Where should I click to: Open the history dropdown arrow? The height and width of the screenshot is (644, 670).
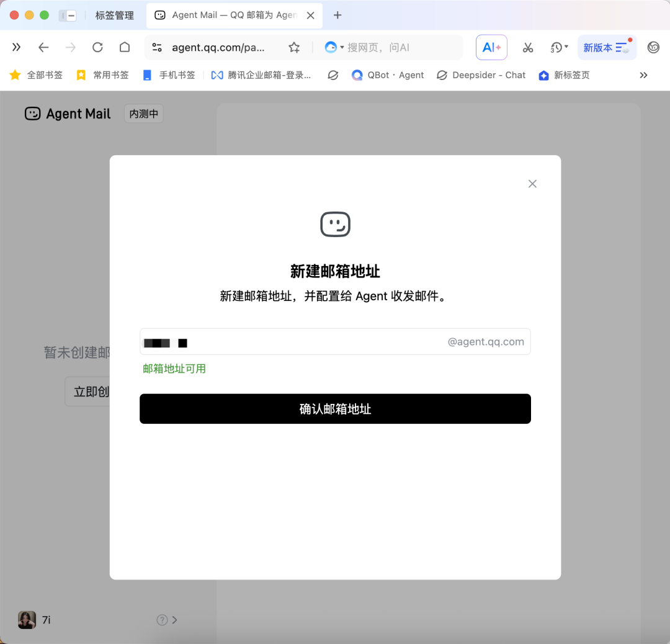(566, 47)
